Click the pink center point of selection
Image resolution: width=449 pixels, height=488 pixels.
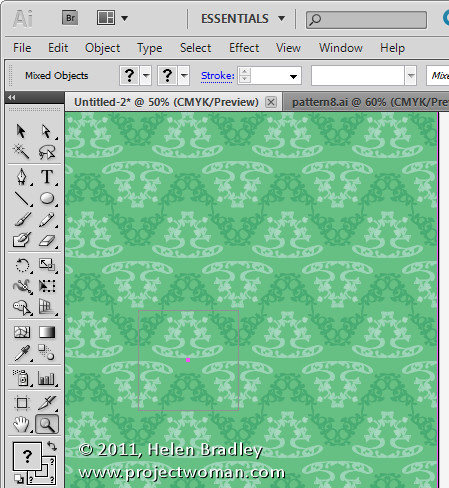tap(188, 360)
